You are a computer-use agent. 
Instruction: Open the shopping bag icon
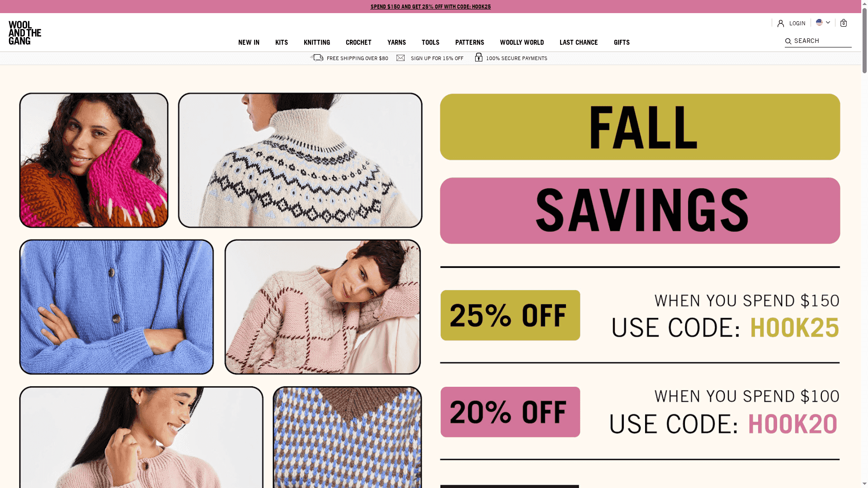pos(844,23)
